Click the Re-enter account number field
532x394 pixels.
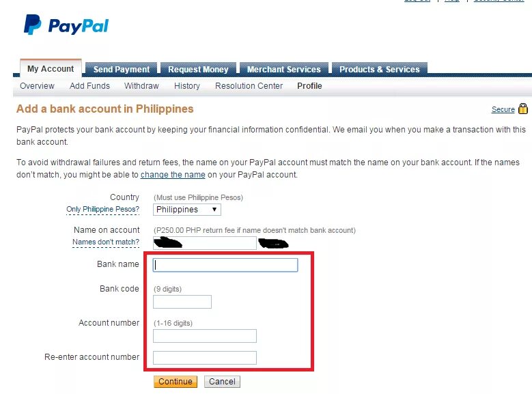click(x=205, y=358)
